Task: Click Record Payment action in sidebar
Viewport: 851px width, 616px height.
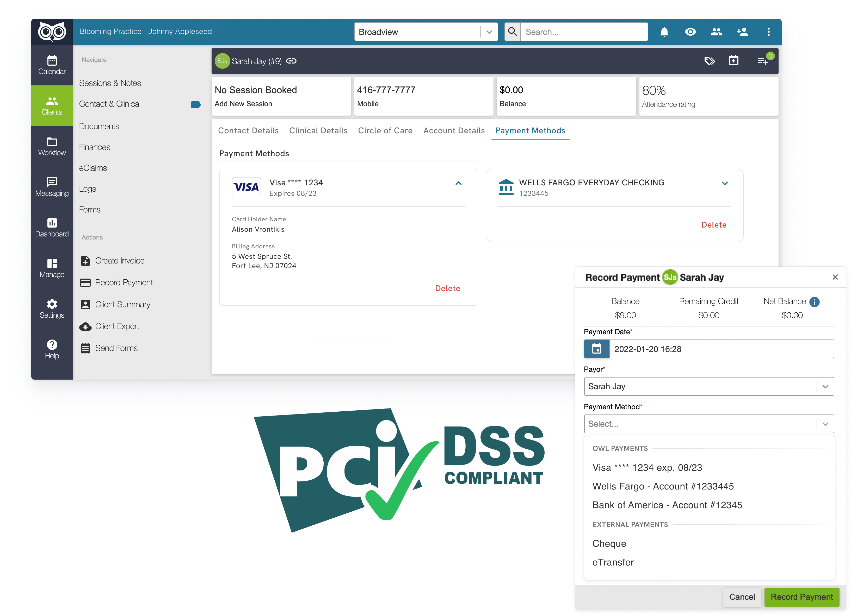Action: click(x=117, y=282)
